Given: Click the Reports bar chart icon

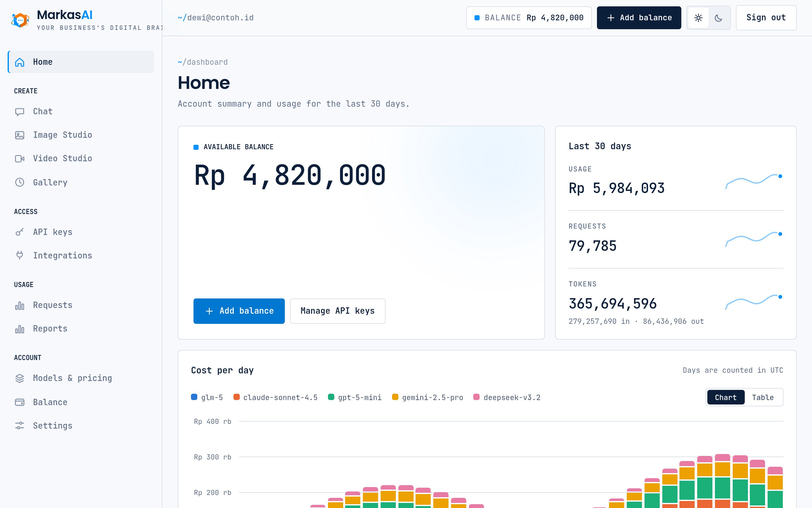Looking at the screenshot, I should (20, 329).
